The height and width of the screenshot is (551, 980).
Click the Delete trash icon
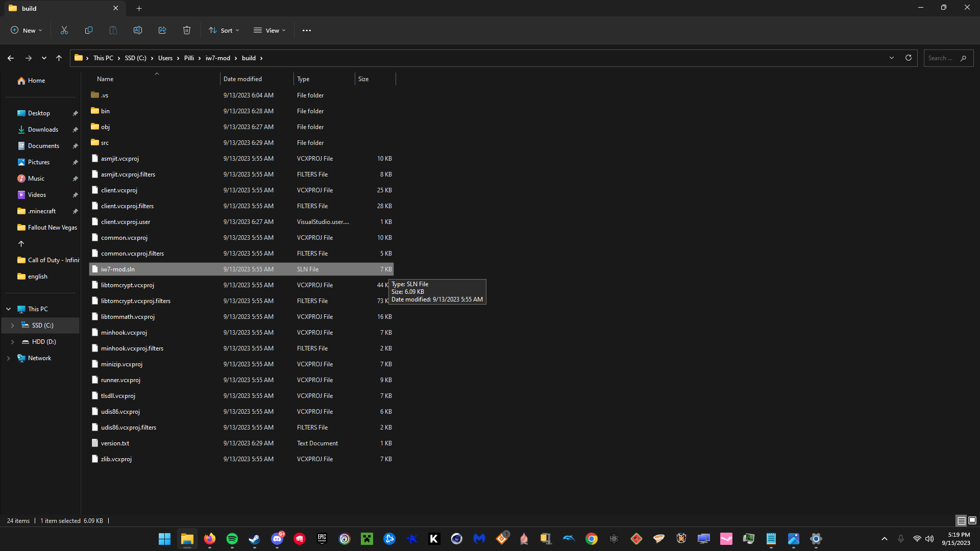pyautogui.click(x=187, y=31)
